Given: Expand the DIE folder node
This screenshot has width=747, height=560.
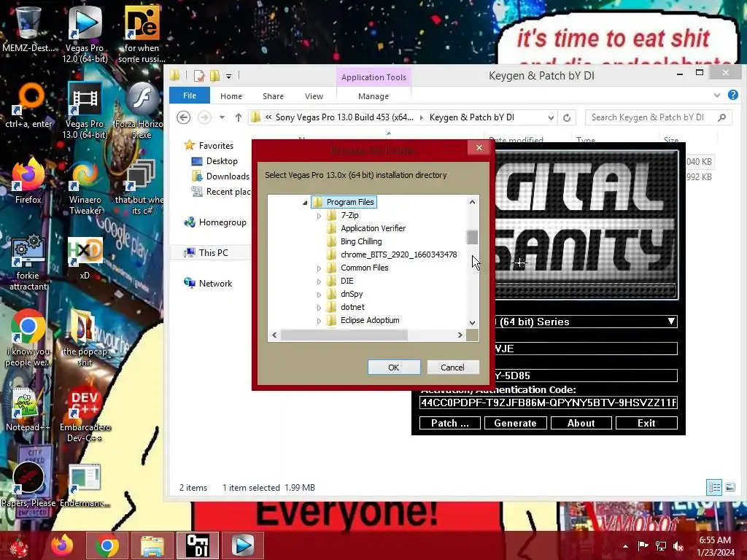Looking at the screenshot, I should point(319,281).
